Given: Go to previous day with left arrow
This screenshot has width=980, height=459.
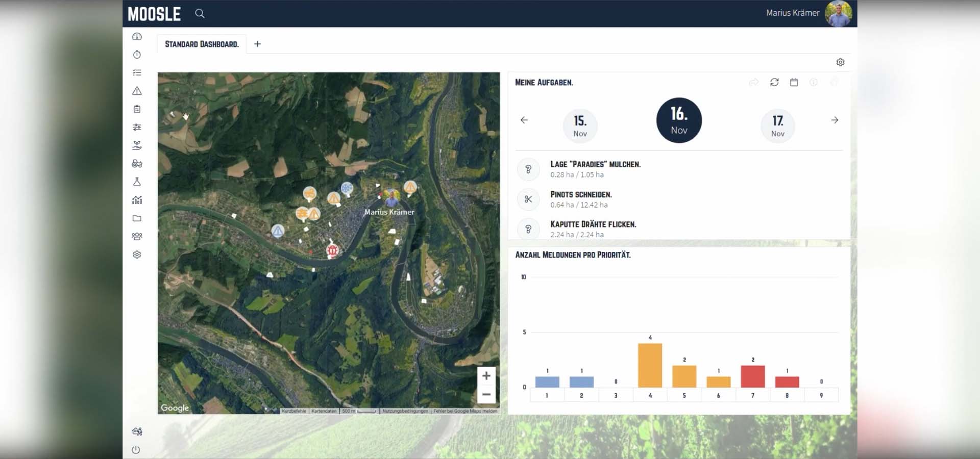Looking at the screenshot, I should (524, 120).
